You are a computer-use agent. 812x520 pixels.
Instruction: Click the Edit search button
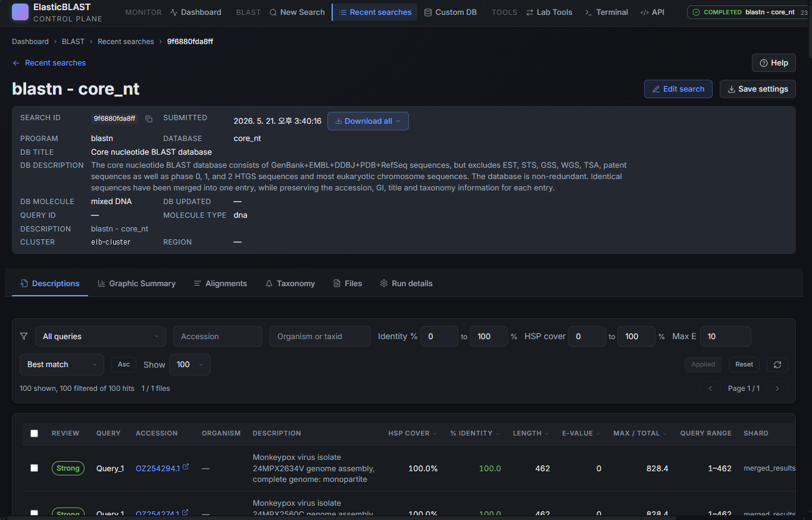pyautogui.click(x=678, y=89)
